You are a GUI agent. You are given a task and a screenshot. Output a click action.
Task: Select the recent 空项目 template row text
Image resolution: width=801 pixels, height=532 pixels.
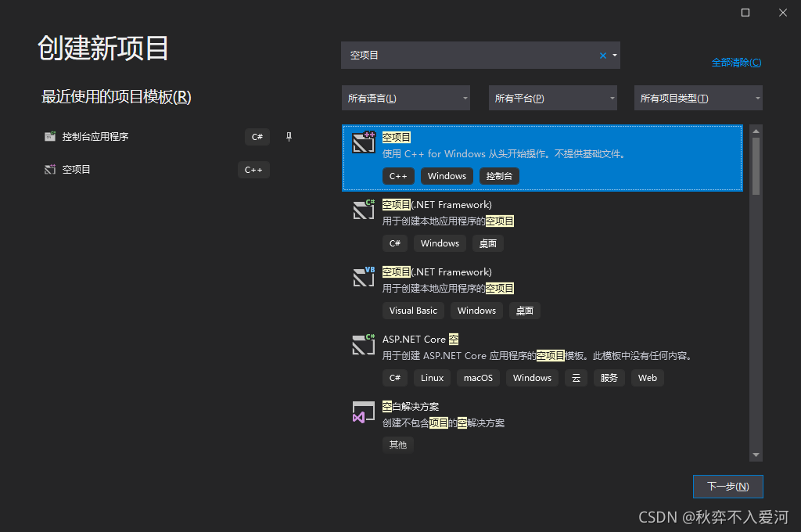pyautogui.click(x=76, y=169)
